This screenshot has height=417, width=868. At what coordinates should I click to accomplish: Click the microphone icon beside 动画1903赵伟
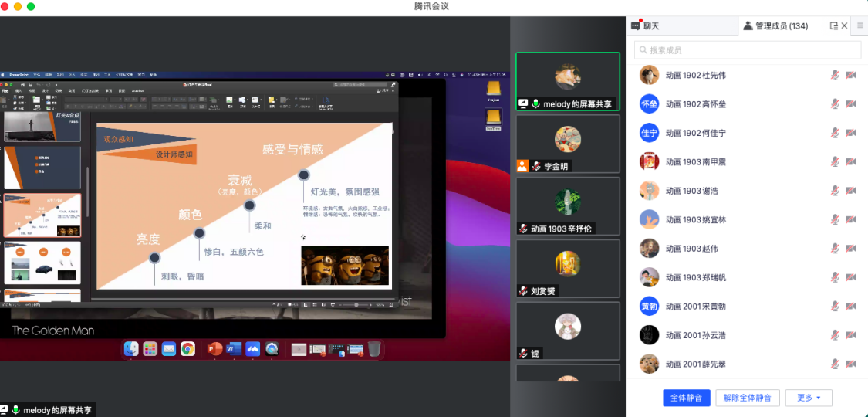[x=834, y=249]
